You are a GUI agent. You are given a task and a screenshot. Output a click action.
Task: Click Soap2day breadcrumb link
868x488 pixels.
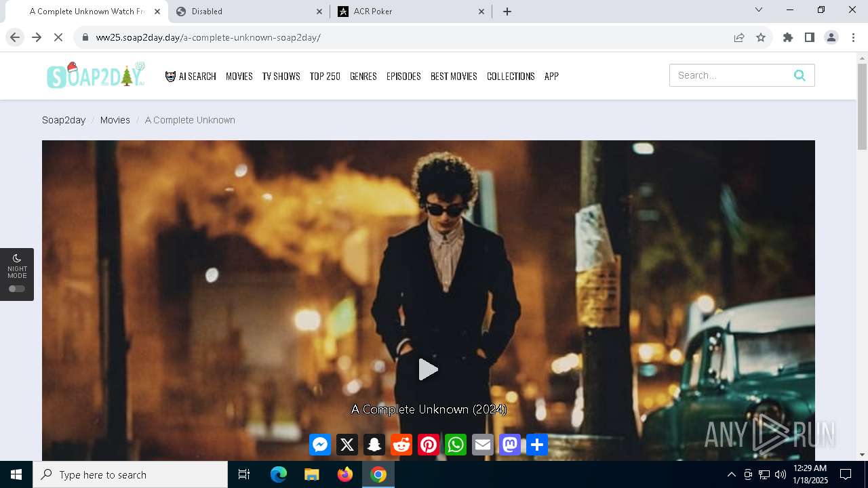[64, 120]
